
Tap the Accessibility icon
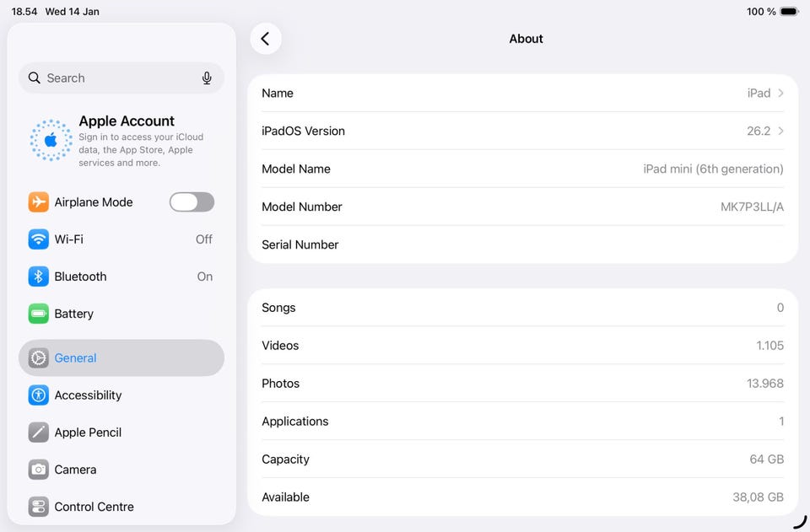pyautogui.click(x=39, y=395)
